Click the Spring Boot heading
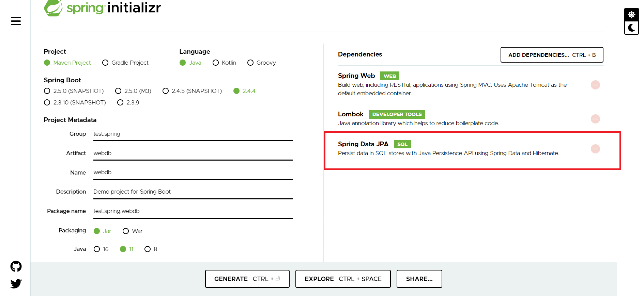Viewport: 644px width, 296px height. (x=62, y=80)
